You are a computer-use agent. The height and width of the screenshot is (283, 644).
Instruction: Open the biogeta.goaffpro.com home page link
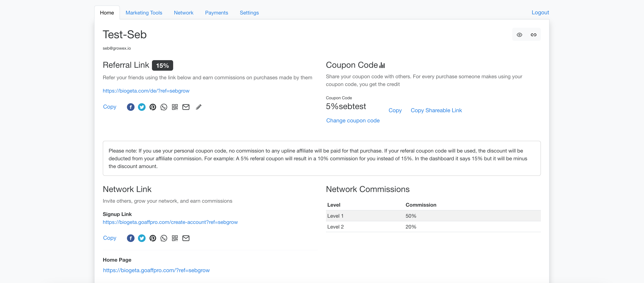[x=156, y=270]
